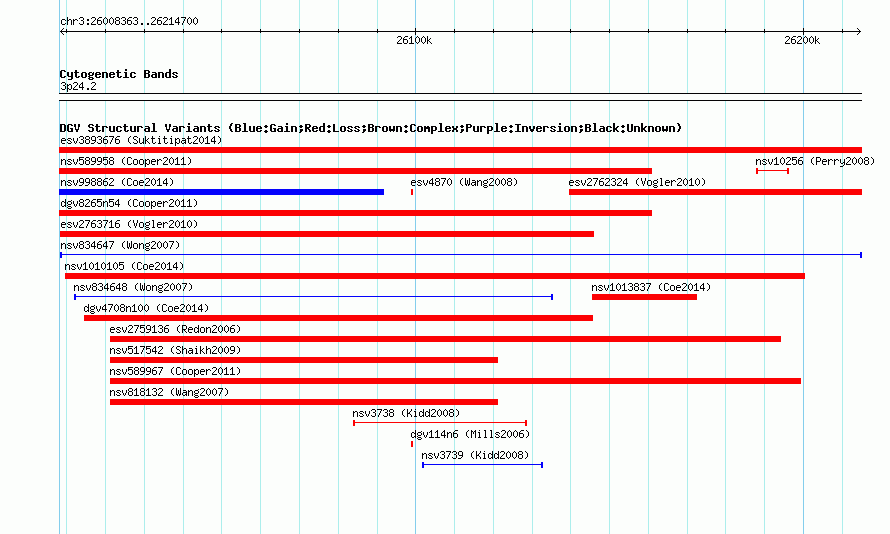The image size is (890, 534).
Task: Click the nsv1010105 (Coe2014) label
Action: click(124, 266)
